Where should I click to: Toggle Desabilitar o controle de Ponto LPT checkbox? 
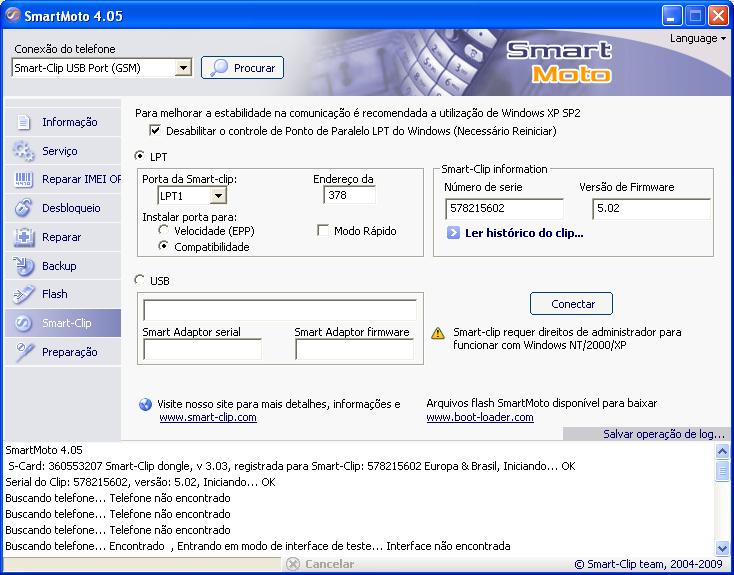pos(154,130)
